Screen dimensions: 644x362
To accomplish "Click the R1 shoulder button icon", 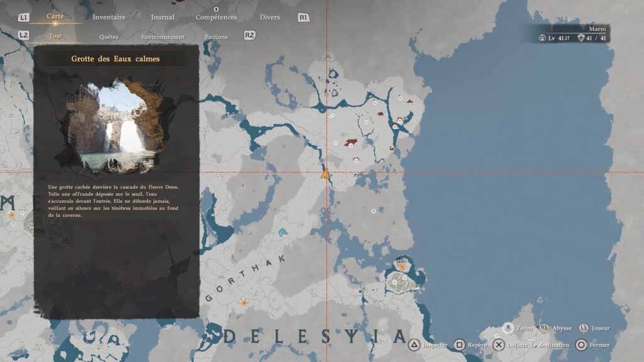I will (304, 17).
